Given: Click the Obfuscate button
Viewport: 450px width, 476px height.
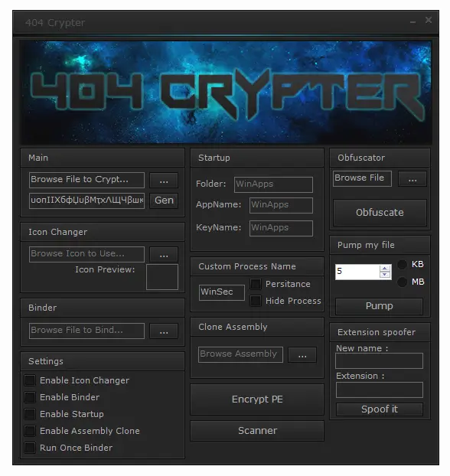Looking at the screenshot, I should coord(380,213).
